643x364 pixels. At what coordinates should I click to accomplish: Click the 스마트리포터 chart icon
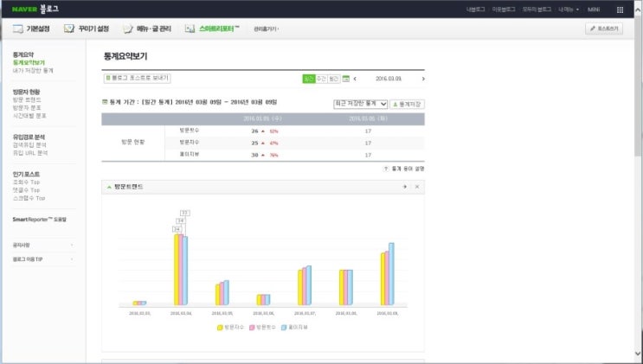pyautogui.click(x=190, y=29)
